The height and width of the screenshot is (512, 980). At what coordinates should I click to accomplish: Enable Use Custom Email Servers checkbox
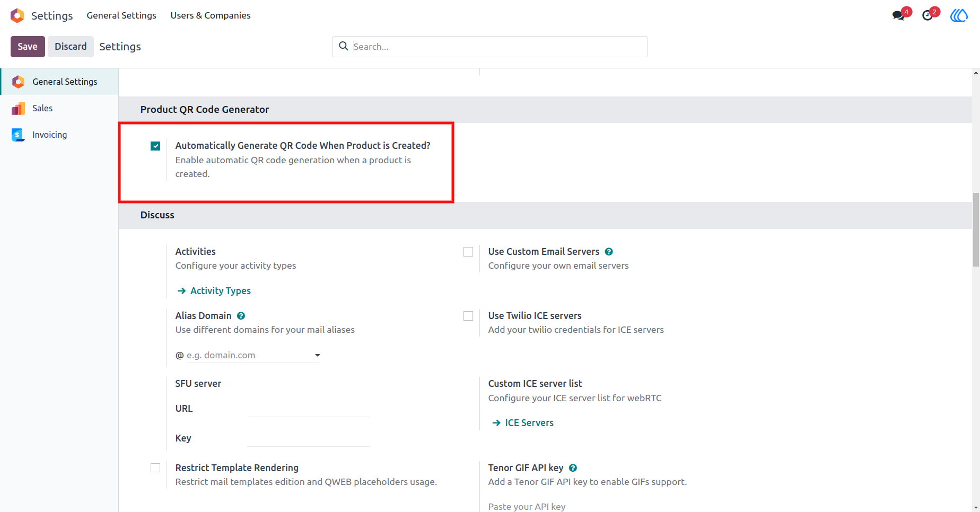click(468, 252)
